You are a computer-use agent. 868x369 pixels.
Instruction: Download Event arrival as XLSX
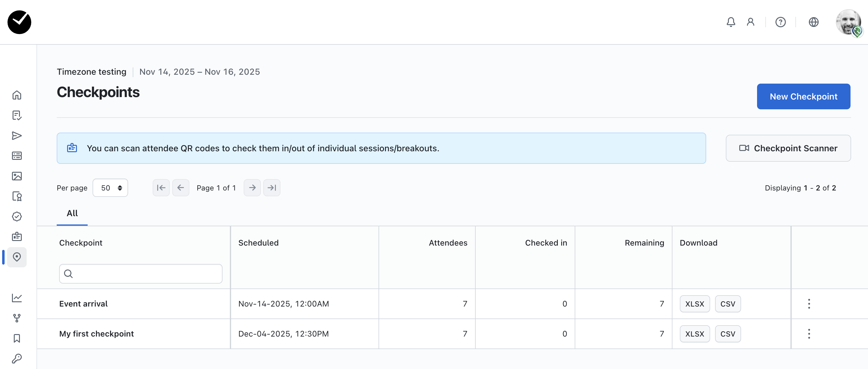pos(695,304)
